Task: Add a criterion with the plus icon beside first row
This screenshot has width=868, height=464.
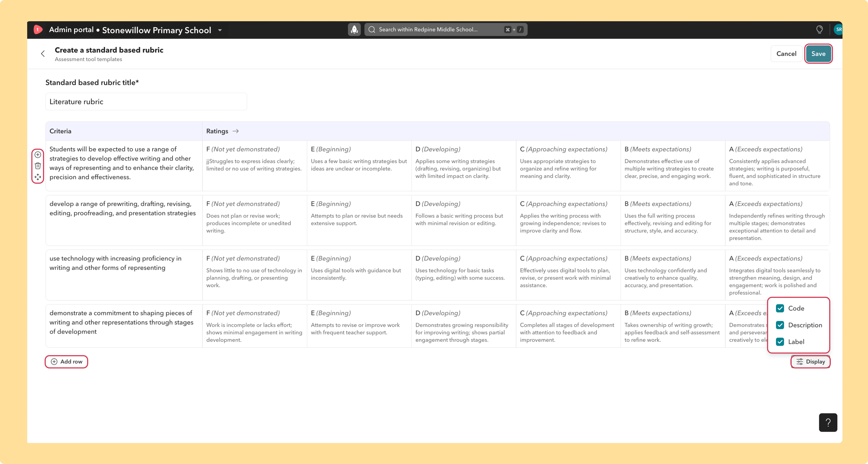Action: click(x=38, y=155)
